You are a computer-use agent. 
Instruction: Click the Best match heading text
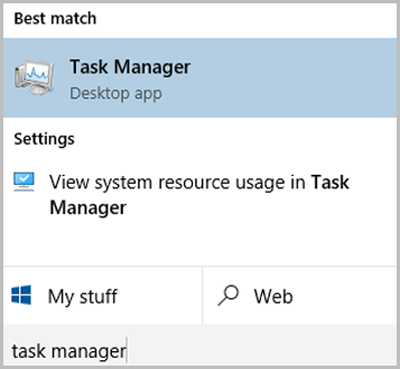55,18
